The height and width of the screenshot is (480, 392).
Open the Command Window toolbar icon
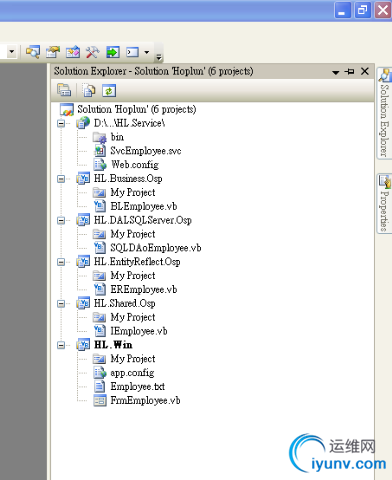(132, 52)
